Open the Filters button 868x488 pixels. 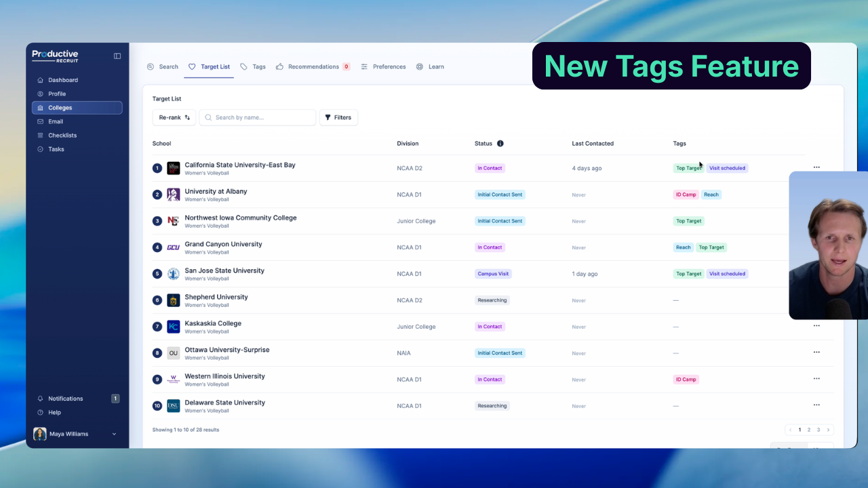pos(338,117)
